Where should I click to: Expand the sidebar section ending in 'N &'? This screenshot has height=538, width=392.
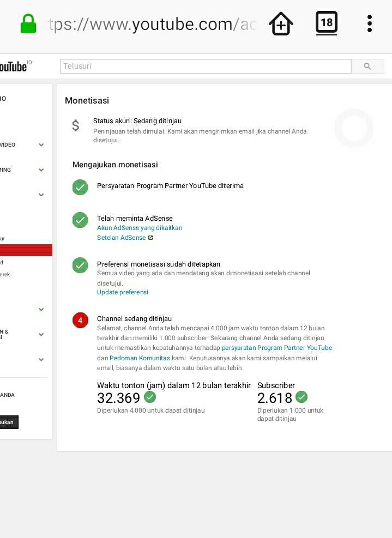coord(41,334)
